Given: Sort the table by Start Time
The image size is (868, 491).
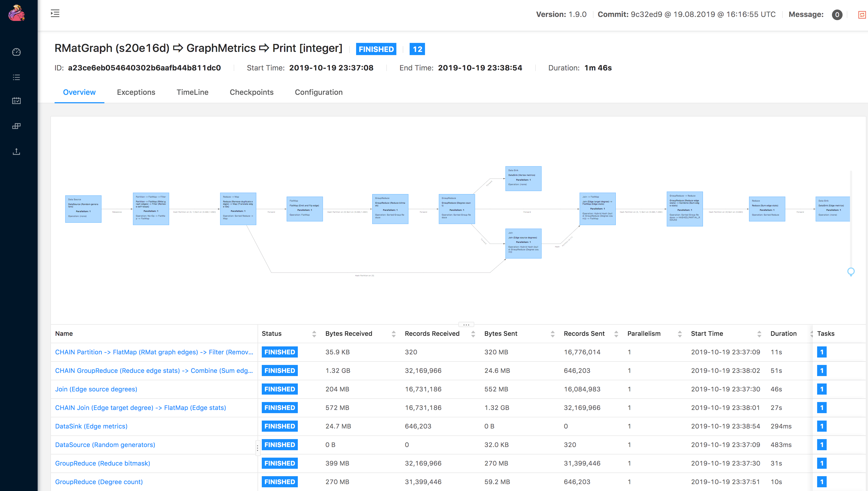Looking at the screenshot, I should (x=759, y=334).
